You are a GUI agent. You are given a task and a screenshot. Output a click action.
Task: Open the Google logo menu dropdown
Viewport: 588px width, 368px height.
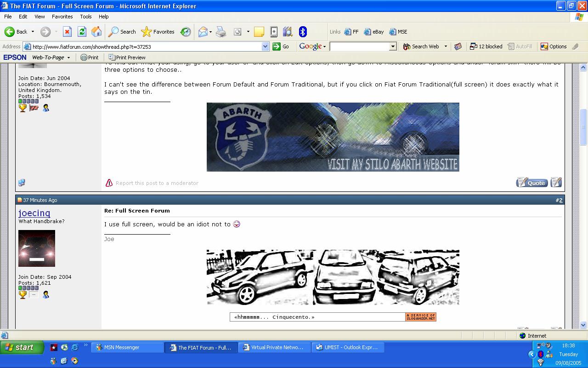[x=324, y=46]
